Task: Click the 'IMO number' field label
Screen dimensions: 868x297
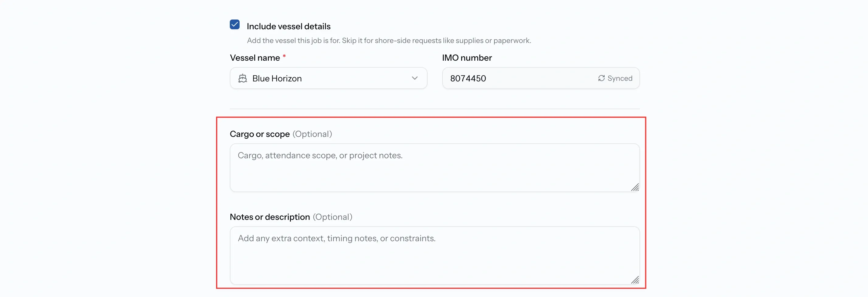Action: 467,58
